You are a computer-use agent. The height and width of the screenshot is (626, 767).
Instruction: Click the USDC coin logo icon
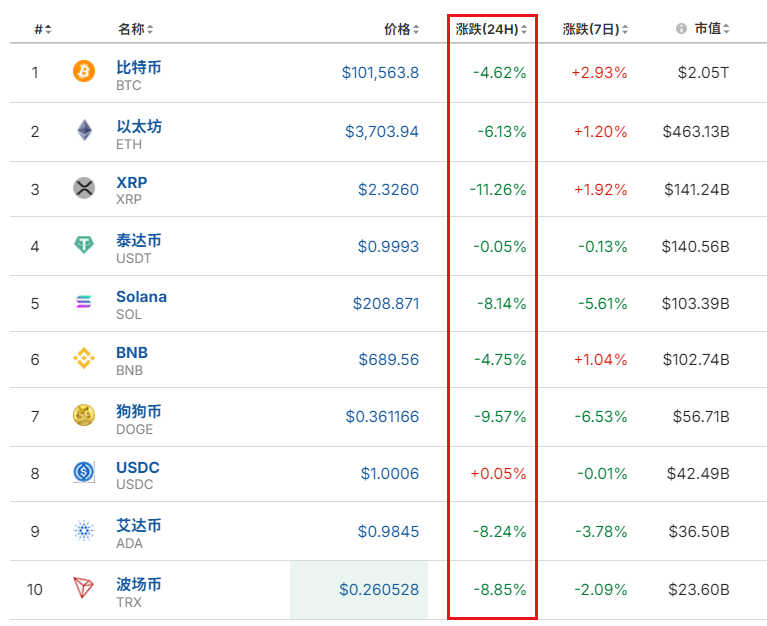click(x=84, y=472)
